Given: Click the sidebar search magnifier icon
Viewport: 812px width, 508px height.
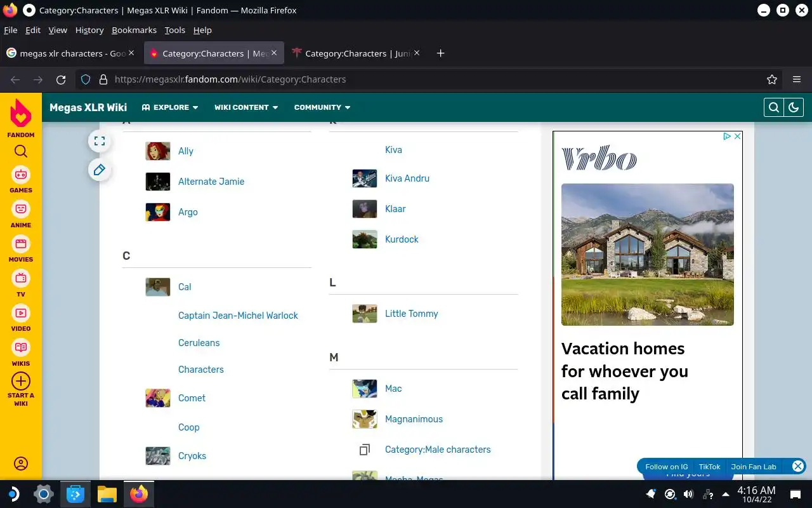Looking at the screenshot, I should pyautogui.click(x=21, y=151).
